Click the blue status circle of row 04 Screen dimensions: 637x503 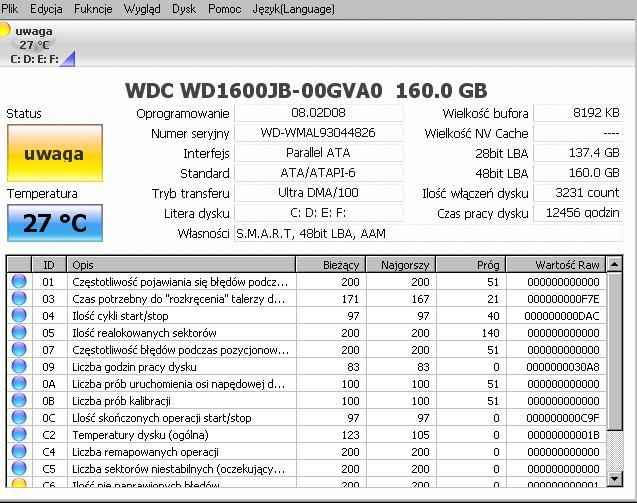[19, 315]
